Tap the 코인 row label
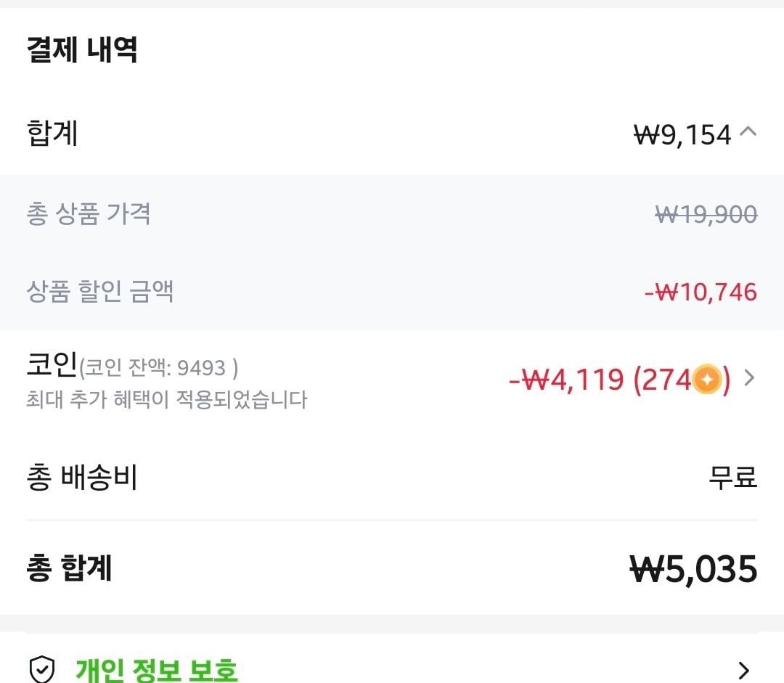This screenshot has height=683, width=784. tap(52, 365)
